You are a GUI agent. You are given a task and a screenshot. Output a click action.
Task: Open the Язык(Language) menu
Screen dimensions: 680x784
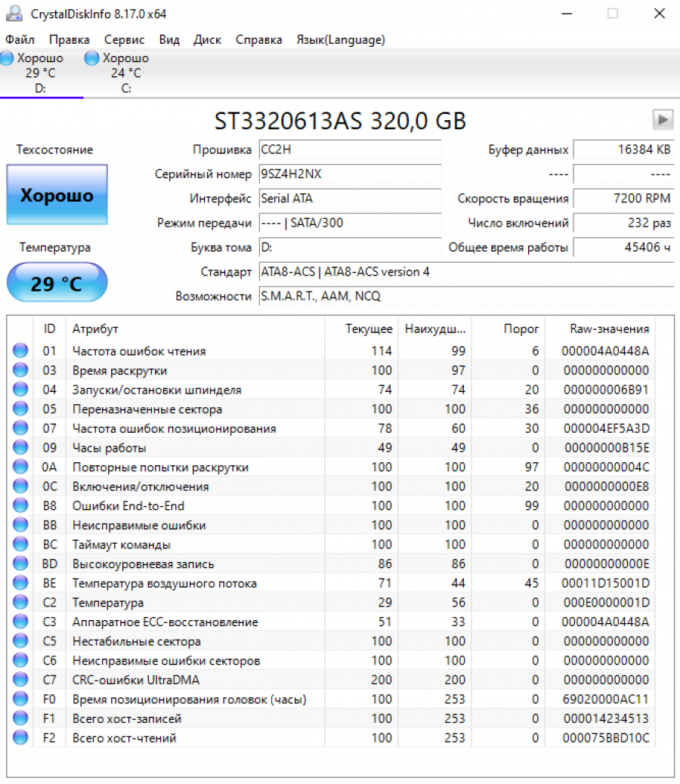[340, 39]
